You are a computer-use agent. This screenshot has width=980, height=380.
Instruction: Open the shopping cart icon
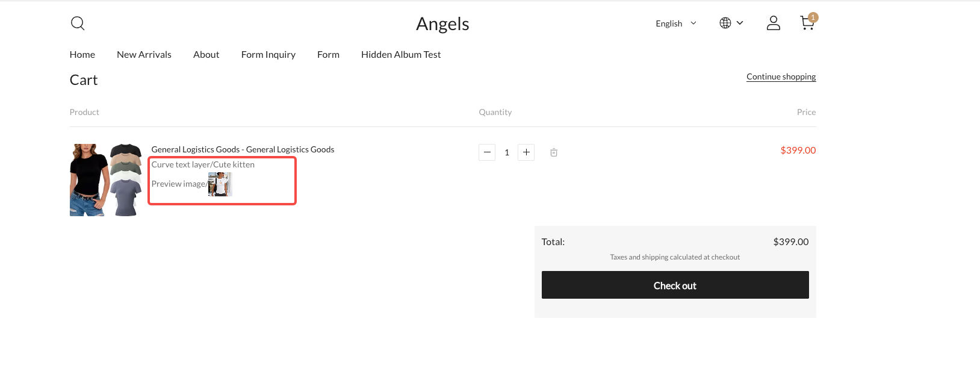pos(808,23)
